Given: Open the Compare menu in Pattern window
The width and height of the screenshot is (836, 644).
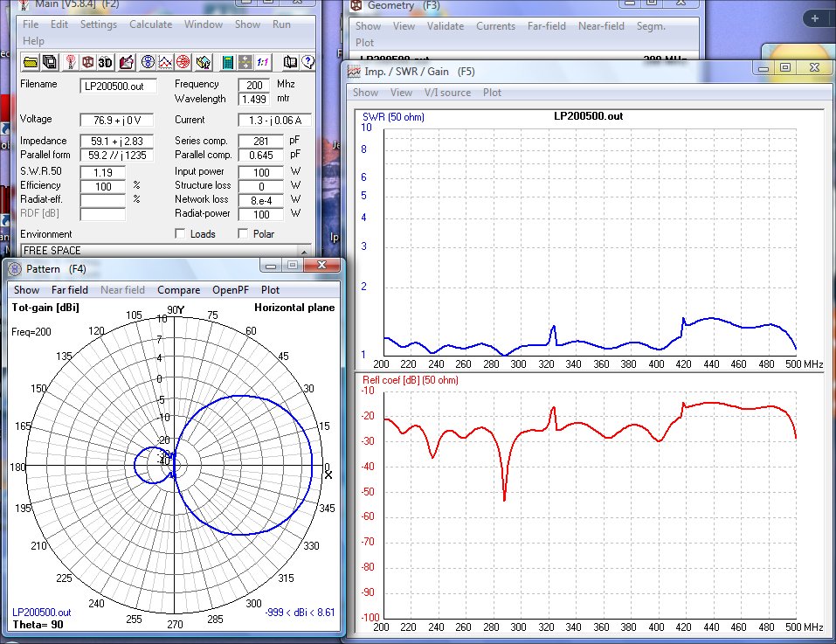Looking at the screenshot, I should coord(178,290).
